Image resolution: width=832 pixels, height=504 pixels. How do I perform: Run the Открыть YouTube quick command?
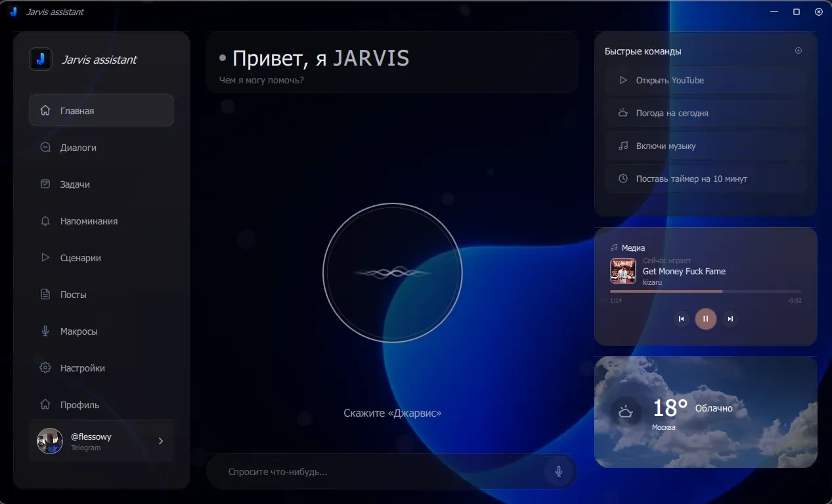706,80
